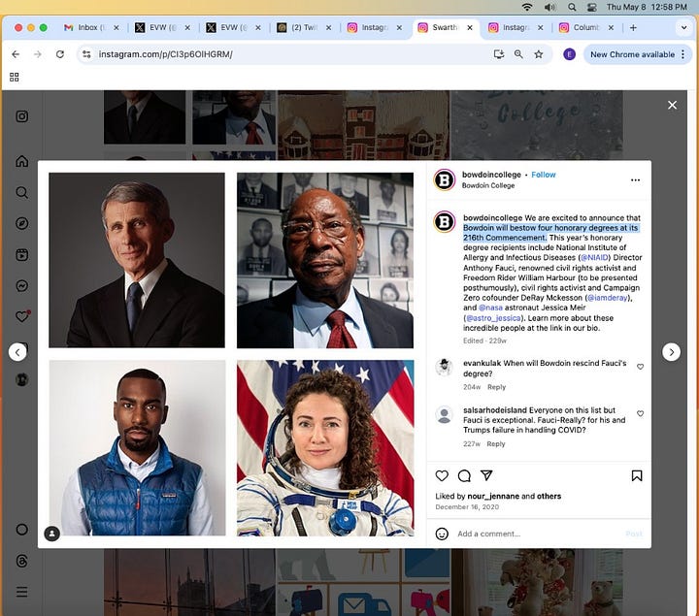Open Threads icon in sidebar
The height and width of the screenshot is (616, 699).
(21, 561)
